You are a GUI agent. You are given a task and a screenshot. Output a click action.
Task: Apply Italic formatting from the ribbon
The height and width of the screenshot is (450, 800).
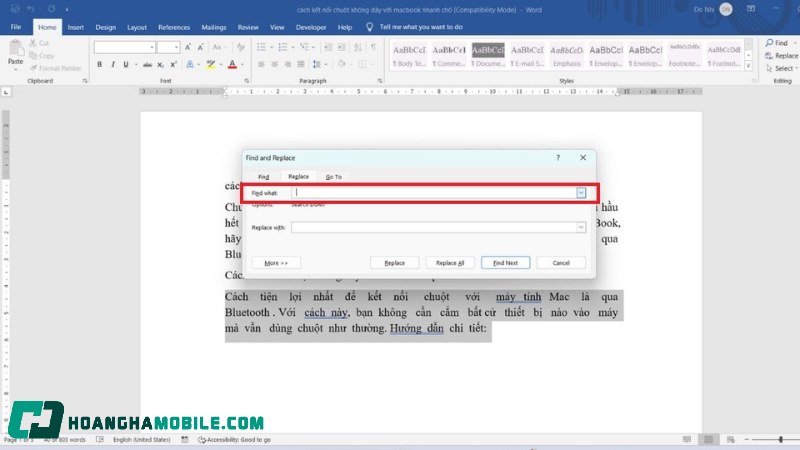coord(113,64)
